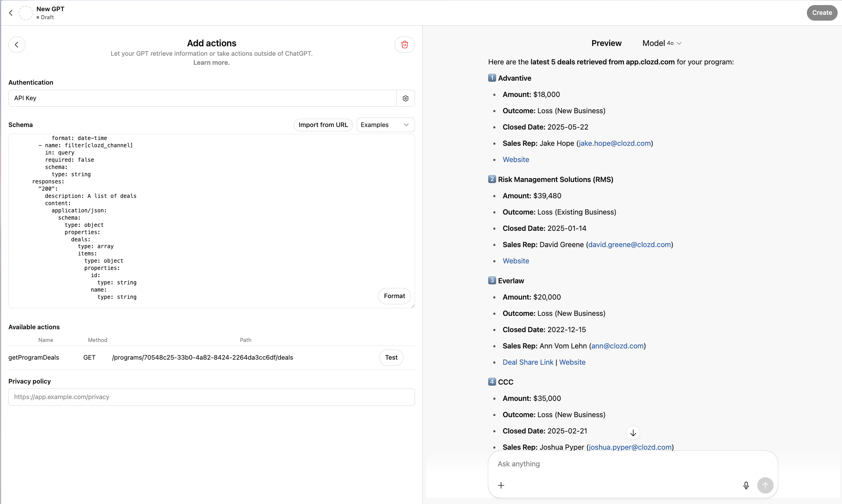Click the Name column header
Image resolution: width=842 pixels, height=504 pixels.
click(46, 340)
